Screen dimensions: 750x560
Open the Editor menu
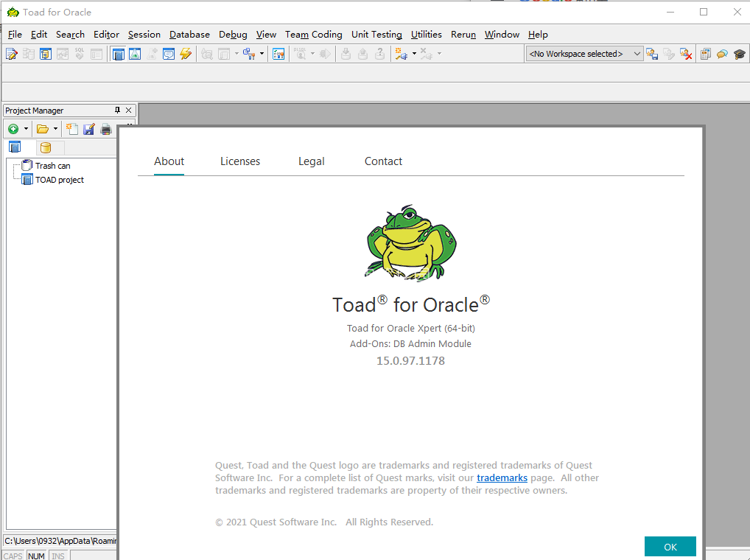click(x=106, y=35)
